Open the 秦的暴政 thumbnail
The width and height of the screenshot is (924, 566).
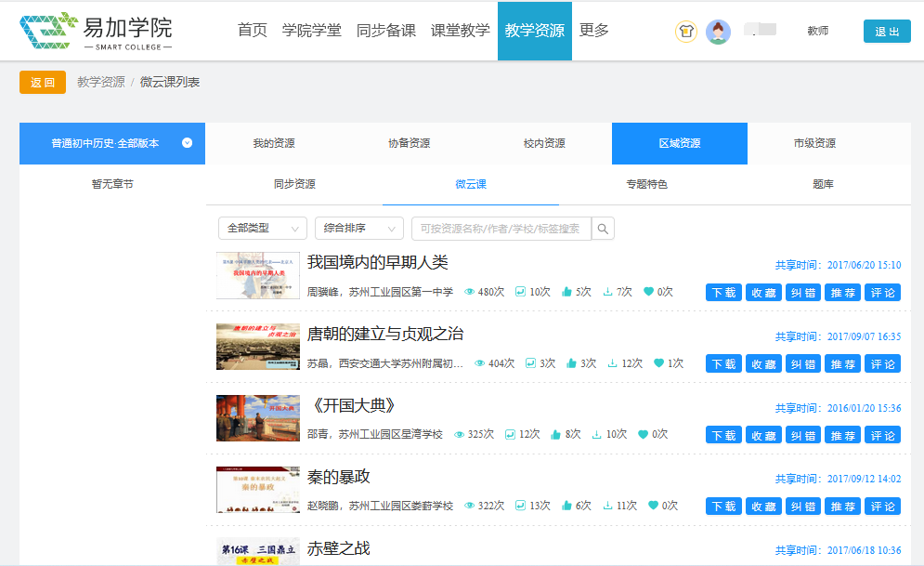[258, 490]
